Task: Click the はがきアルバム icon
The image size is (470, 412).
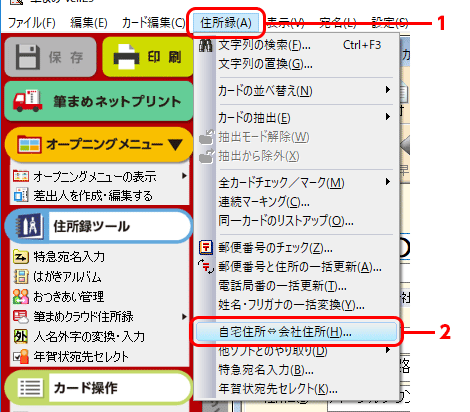Action: click(21, 276)
